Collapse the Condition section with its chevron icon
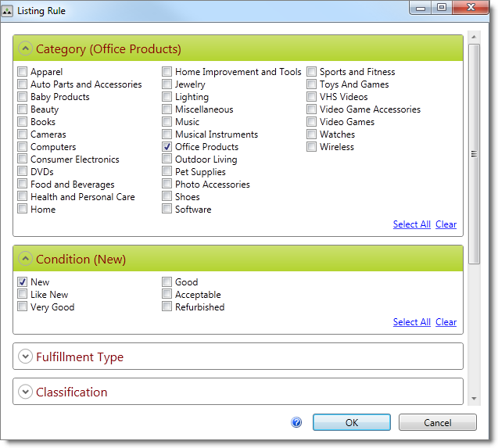Screen dimensions: 498x448 [25, 260]
